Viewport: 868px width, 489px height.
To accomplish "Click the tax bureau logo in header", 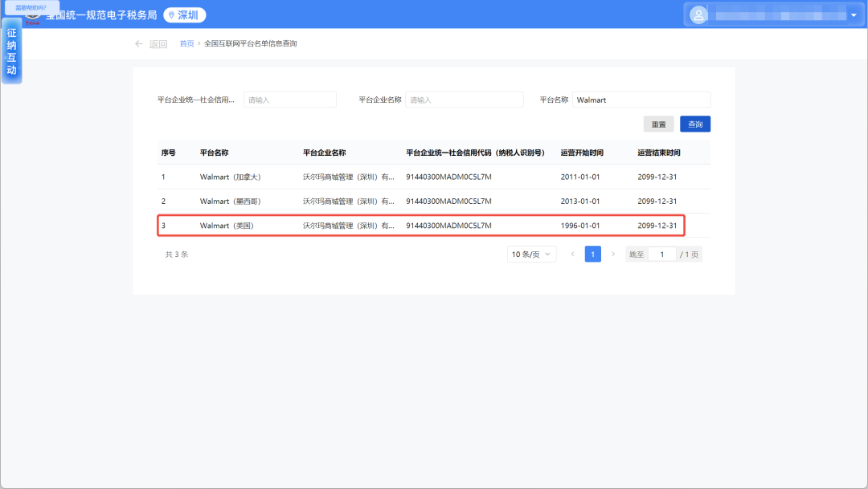I will (x=32, y=16).
